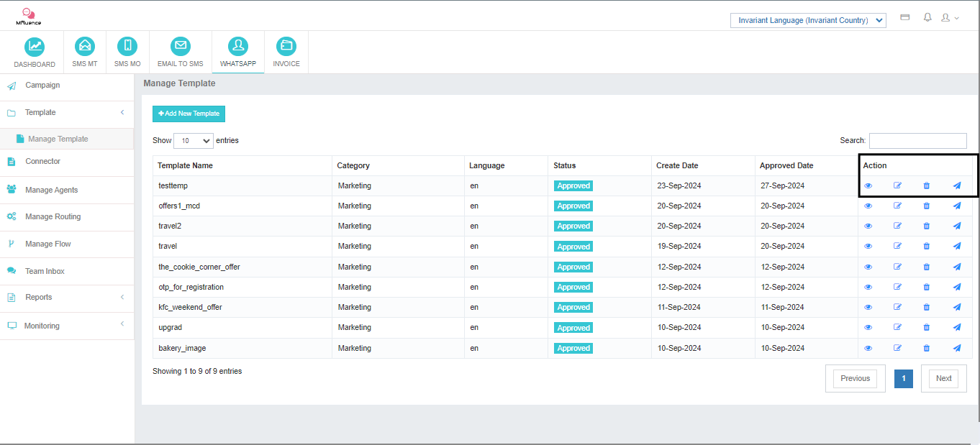Go to the Next page button
Image resolution: width=980 pixels, height=445 pixels.
coord(943,378)
